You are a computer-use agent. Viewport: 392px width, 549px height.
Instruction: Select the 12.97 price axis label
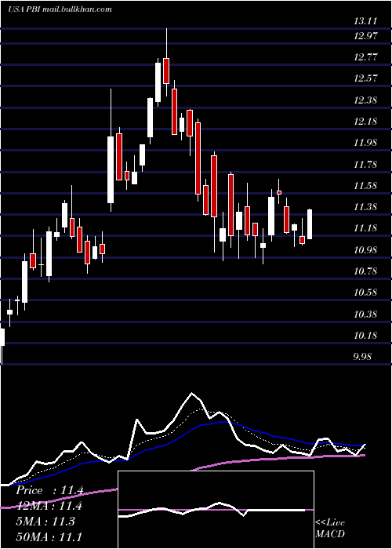point(366,35)
